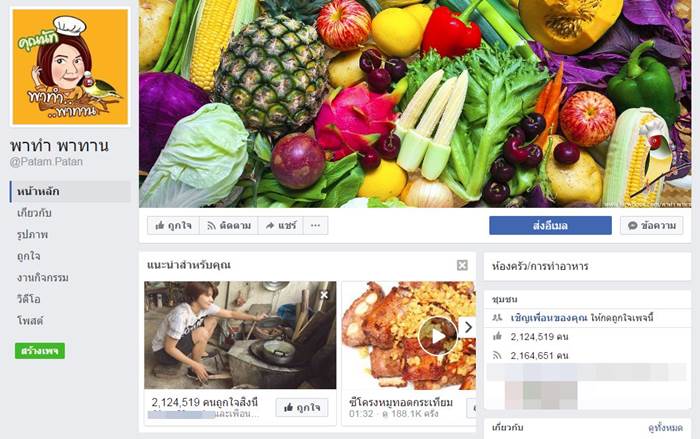
Task: Click the แชร์ share button
Action: 280,226
